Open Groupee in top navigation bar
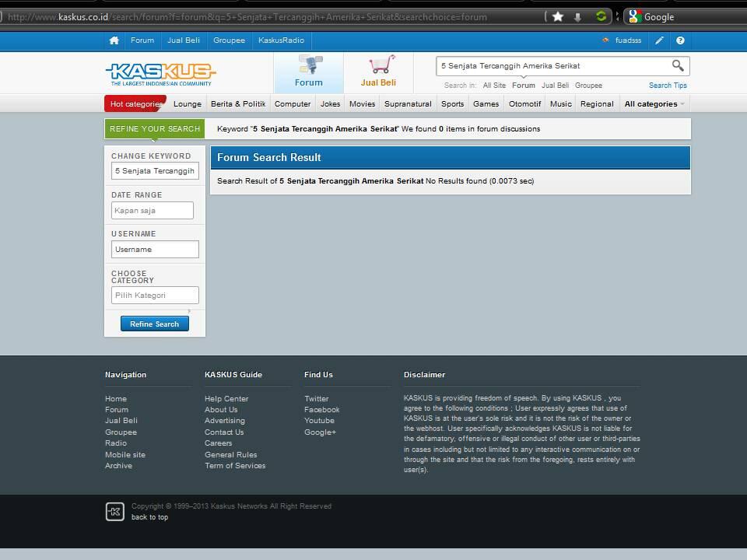Viewport: 747px width, 560px height. pos(229,40)
